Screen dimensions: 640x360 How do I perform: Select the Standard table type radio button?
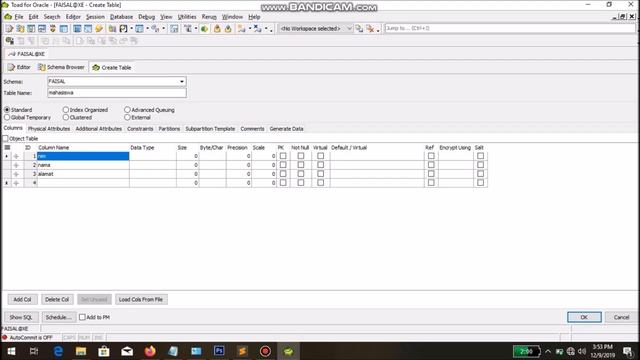coord(7,110)
